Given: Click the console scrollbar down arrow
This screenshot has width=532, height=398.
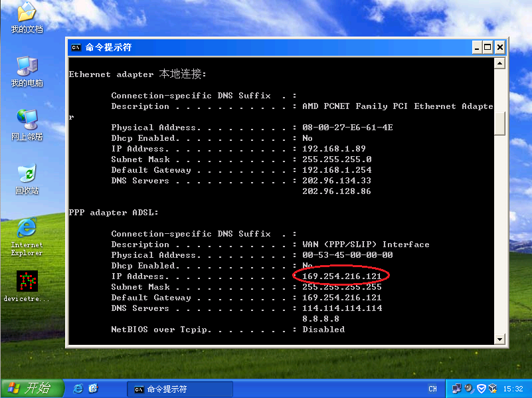Looking at the screenshot, I should pyautogui.click(x=499, y=339).
